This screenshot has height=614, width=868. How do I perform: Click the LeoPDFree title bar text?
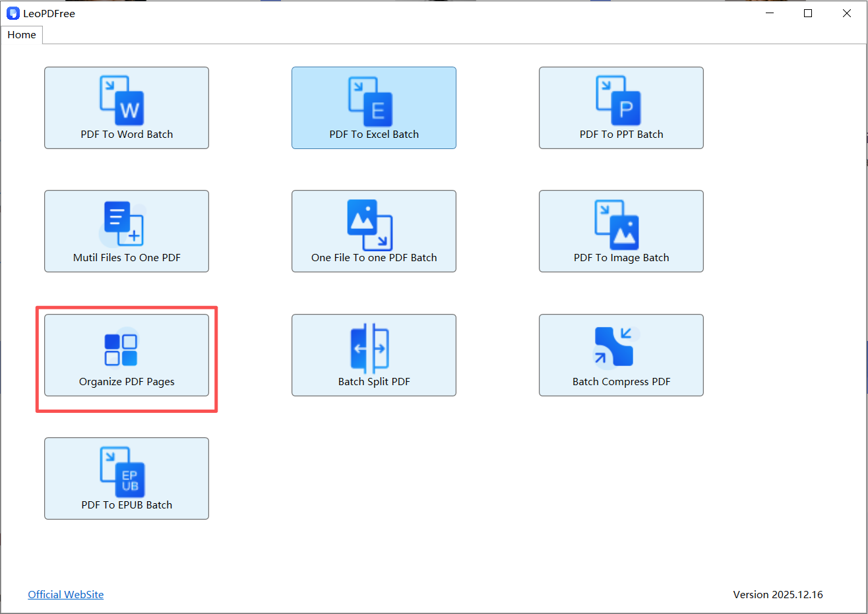49,13
